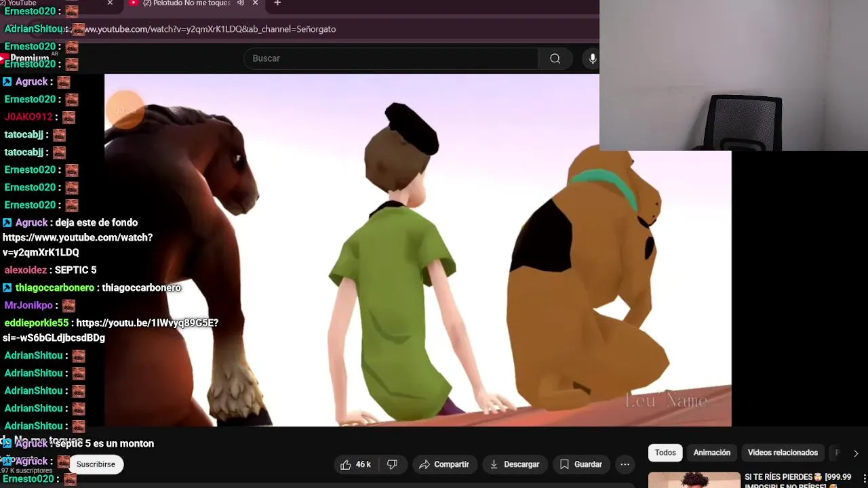Select the Todos filter chip

pyautogui.click(x=665, y=453)
